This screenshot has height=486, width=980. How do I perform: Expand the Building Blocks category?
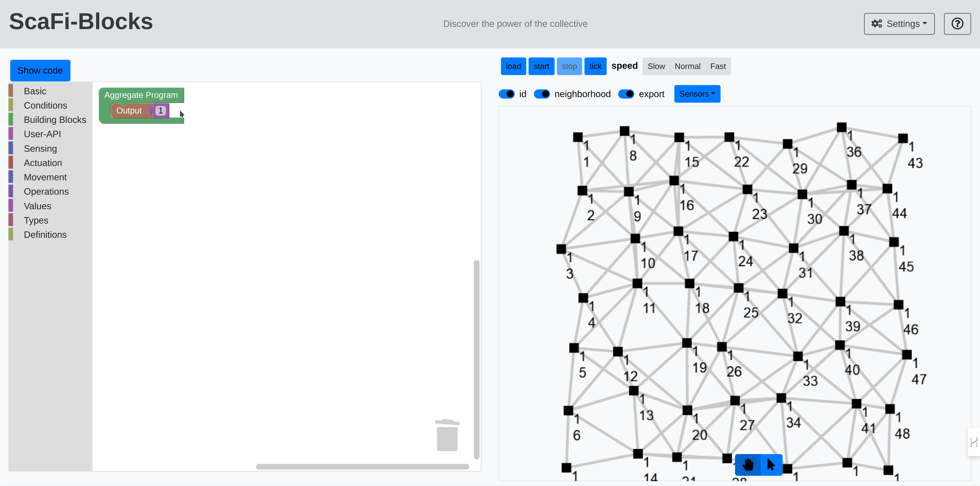[55, 120]
